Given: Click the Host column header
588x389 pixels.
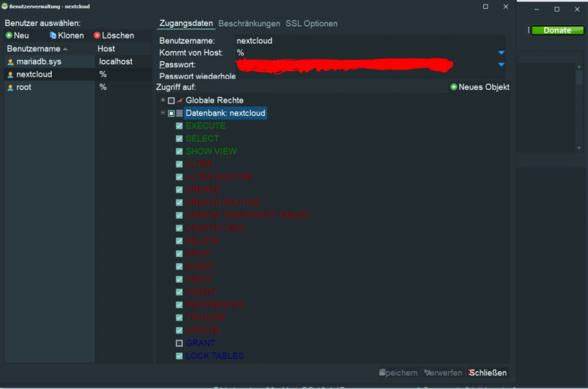Looking at the screenshot, I should point(123,49).
